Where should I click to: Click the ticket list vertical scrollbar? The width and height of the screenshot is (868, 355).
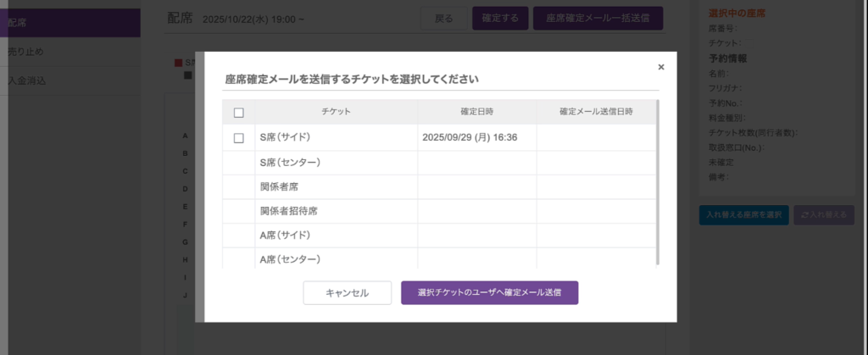point(657,182)
